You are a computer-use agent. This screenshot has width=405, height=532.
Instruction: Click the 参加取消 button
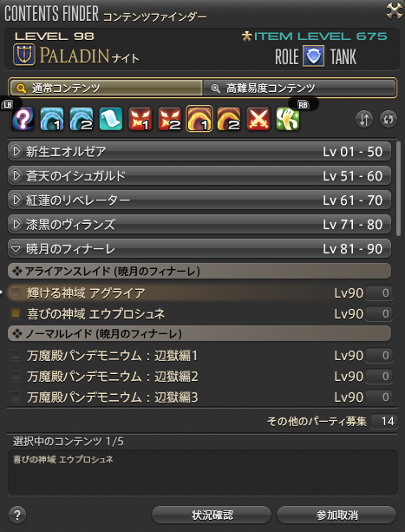(x=336, y=515)
